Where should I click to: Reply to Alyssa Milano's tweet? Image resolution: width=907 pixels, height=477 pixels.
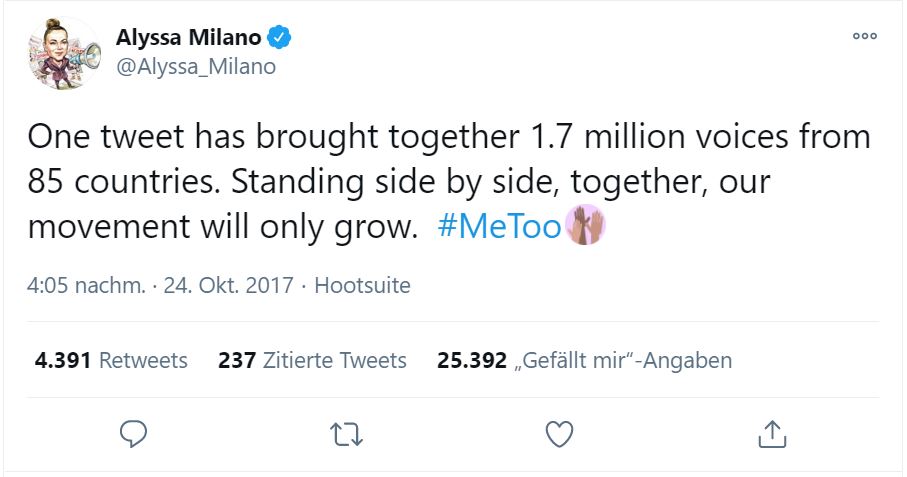tap(133, 433)
